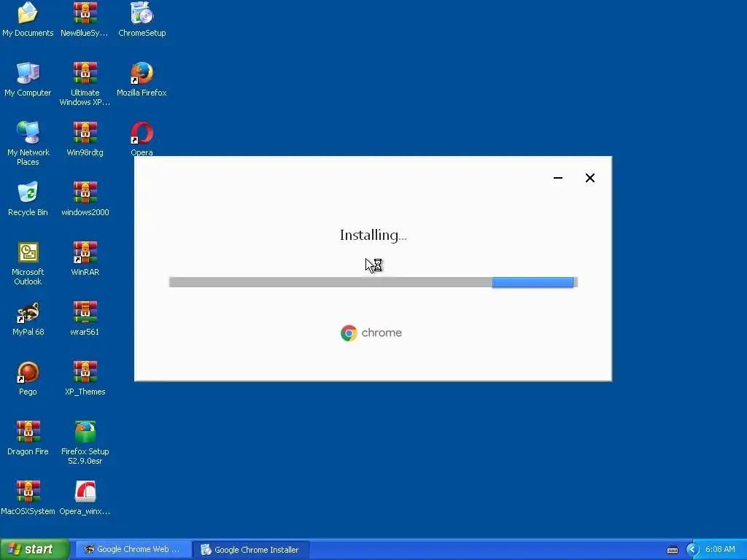Expand hidden tray icons with arrow
The height and width of the screenshot is (560, 747).
[692, 550]
